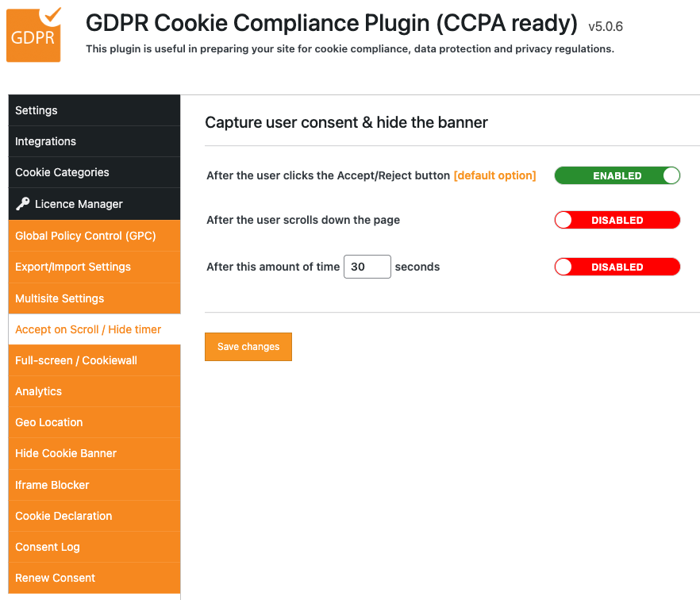Viewport: 700px width, 600px height.
Task: Click the Save changes button
Action: tap(248, 347)
